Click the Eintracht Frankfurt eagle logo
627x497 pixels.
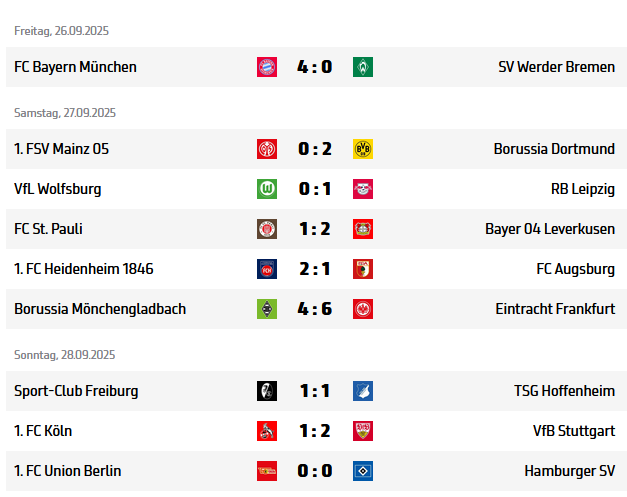point(362,309)
